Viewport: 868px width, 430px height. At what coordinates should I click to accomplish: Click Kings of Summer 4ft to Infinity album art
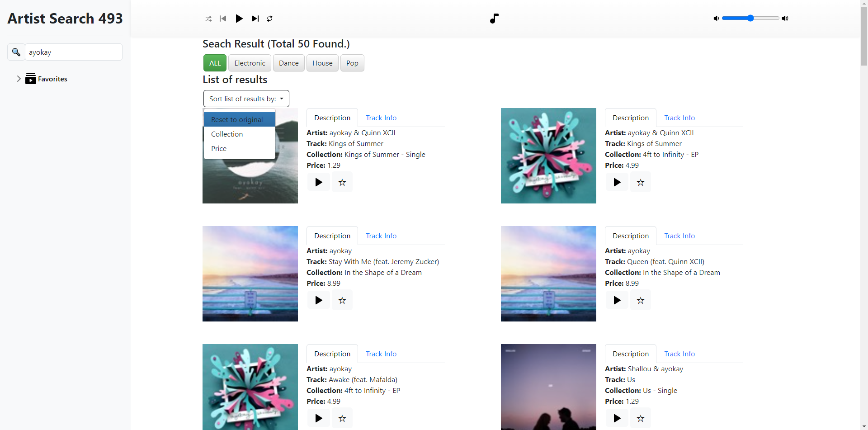(x=548, y=156)
